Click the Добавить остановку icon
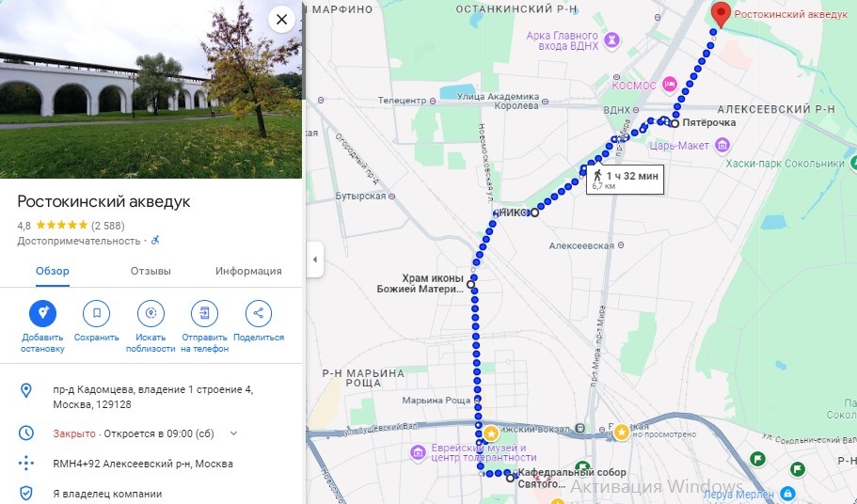This screenshot has height=504, width=857. coord(42,313)
